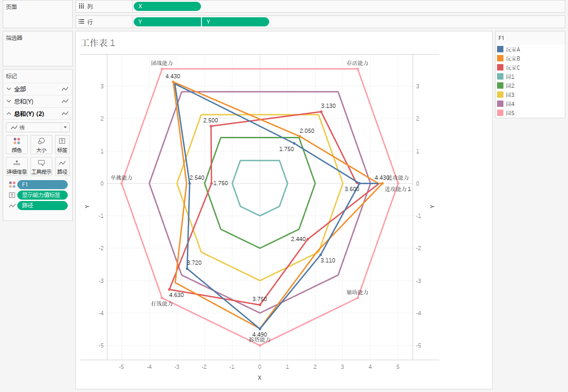The height and width of the screenshot is (392, 568).
Task: Click the line mark icon on 总和(Y) row
Action: click(x=65, y=101)
